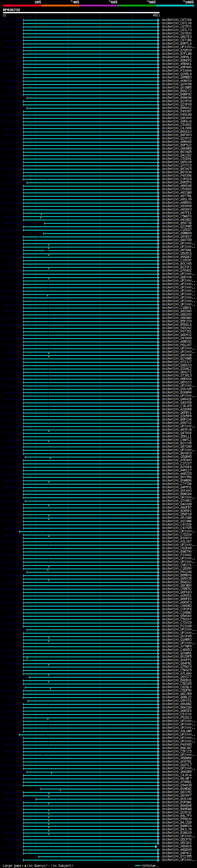Select hit UniRef100_Q5QBH5

click(177, 457)
